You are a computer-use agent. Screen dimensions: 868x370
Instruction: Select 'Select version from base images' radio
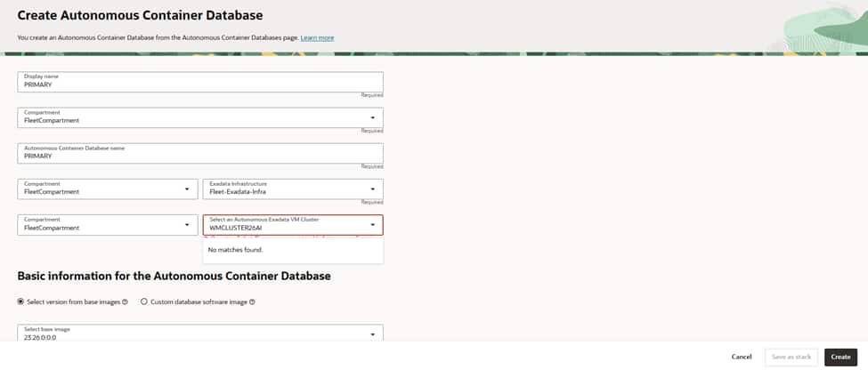pyautogui.click(x=21, y=302)
